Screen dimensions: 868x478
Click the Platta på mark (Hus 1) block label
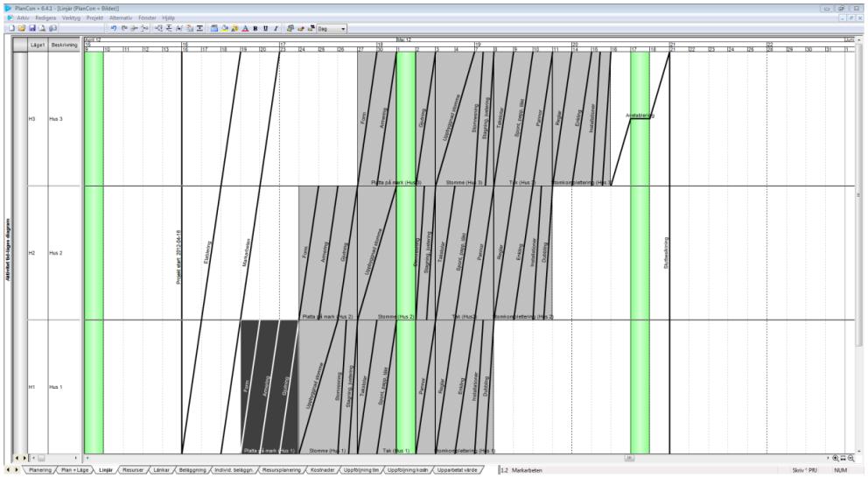tap(269, 451)
